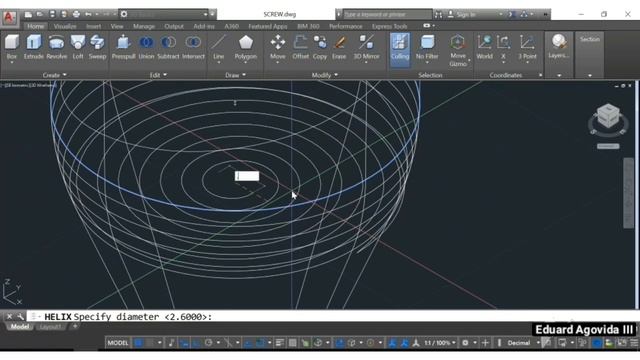The image size is (640, 360).
Task: Select the Loft tool
Action: tap(78, 47)
